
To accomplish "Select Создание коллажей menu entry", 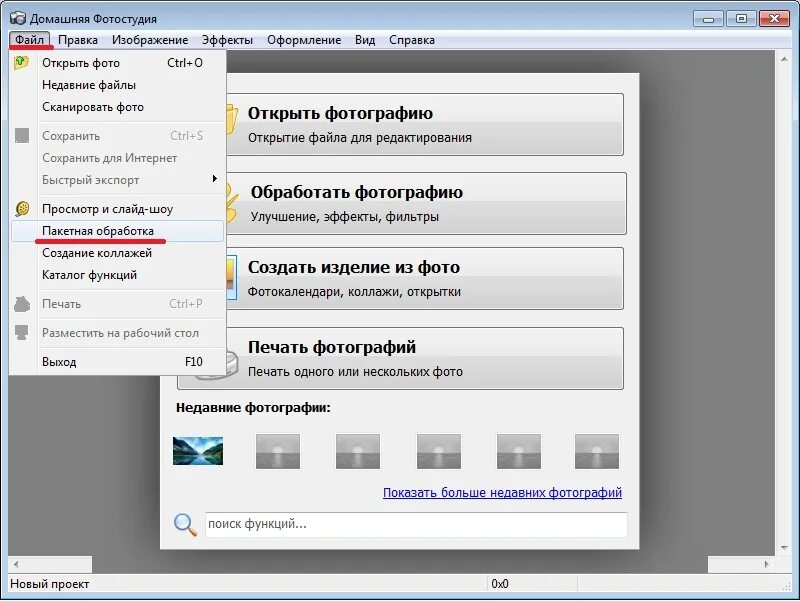I will pos(117,253).
